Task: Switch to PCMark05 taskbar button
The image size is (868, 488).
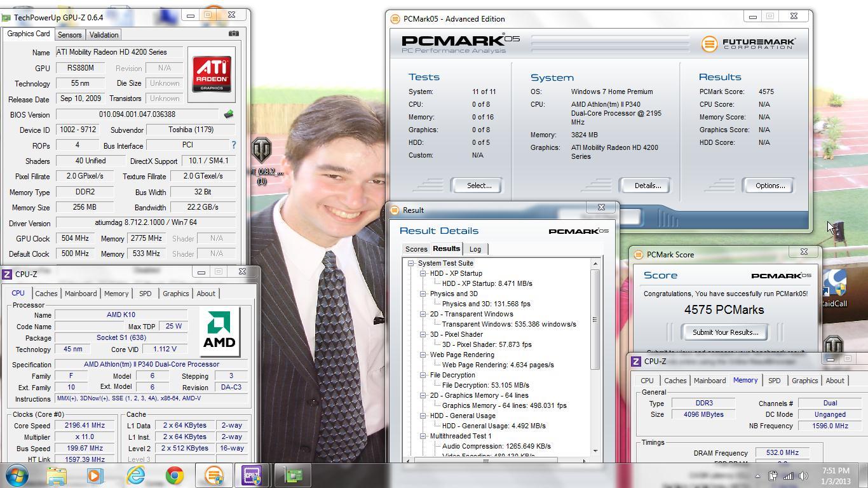Action: pyautogui.click(x=214, y=475)
